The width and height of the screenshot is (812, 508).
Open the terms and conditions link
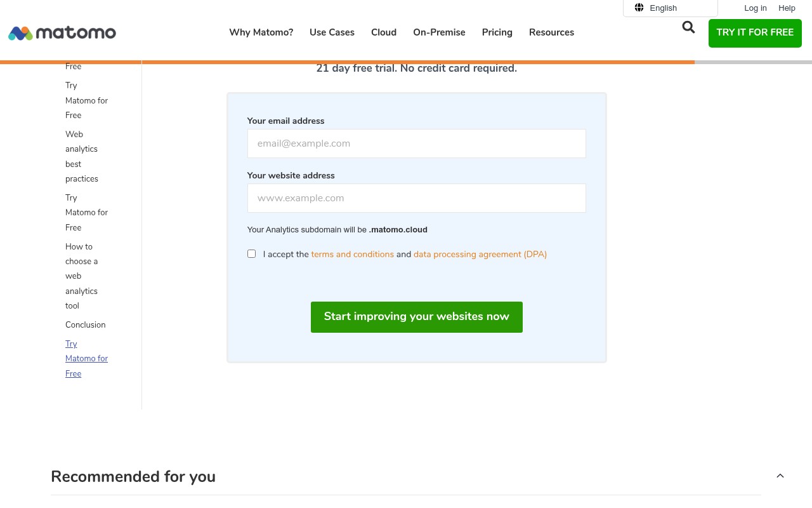(352, 254)
